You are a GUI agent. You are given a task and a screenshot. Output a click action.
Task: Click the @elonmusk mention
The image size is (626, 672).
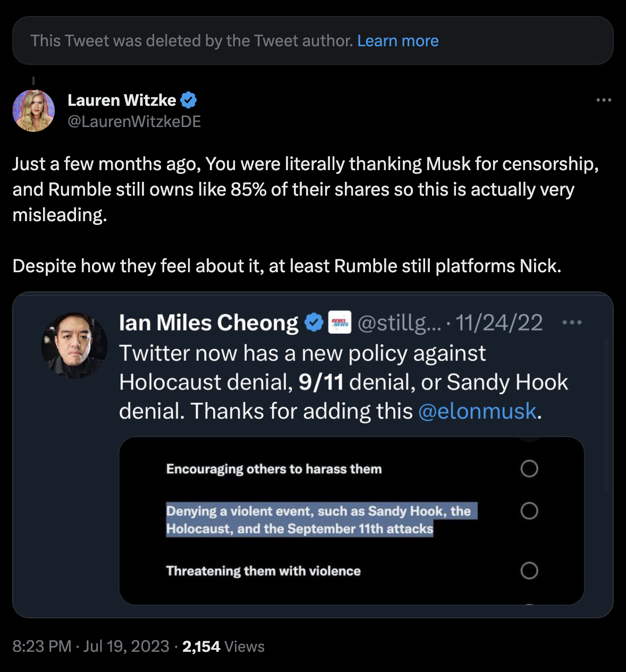[477, 411]
